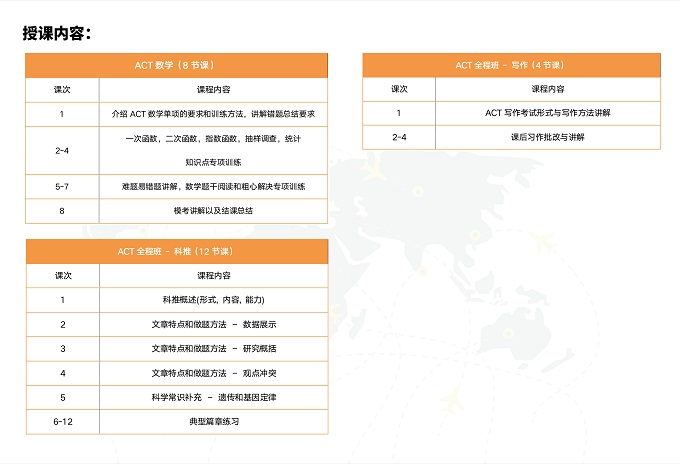The width and height of the screenshot is (680, 464).
Task: Click the 文章特点和做题方法 - 观点冲突 row
Action: 213,373
